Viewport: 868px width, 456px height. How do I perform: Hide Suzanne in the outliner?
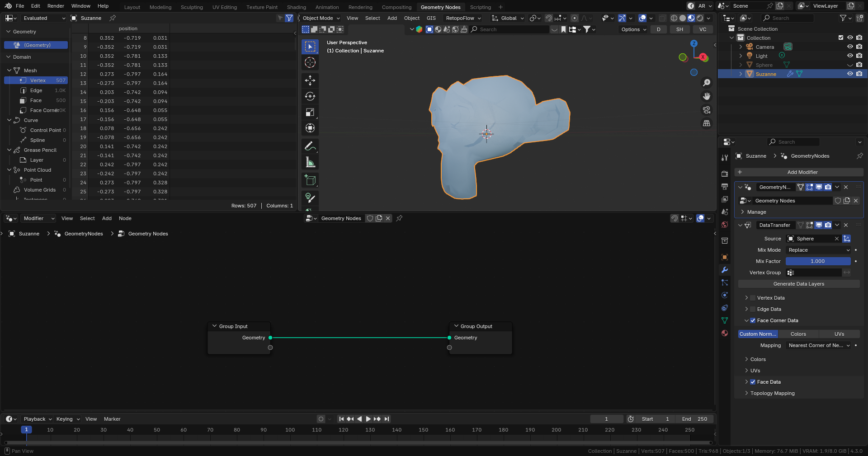(850, 74)
